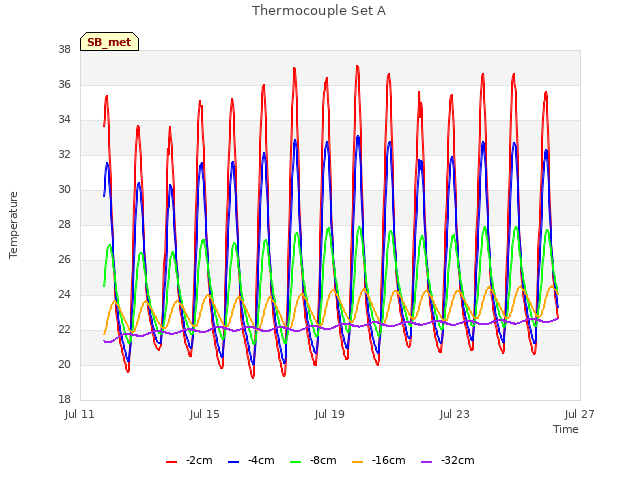The width and height of the screenshot is (640, 480).
Task: Toggle the -32cm series legend entry
Action: pyautogui.click(x=448, y=461)
